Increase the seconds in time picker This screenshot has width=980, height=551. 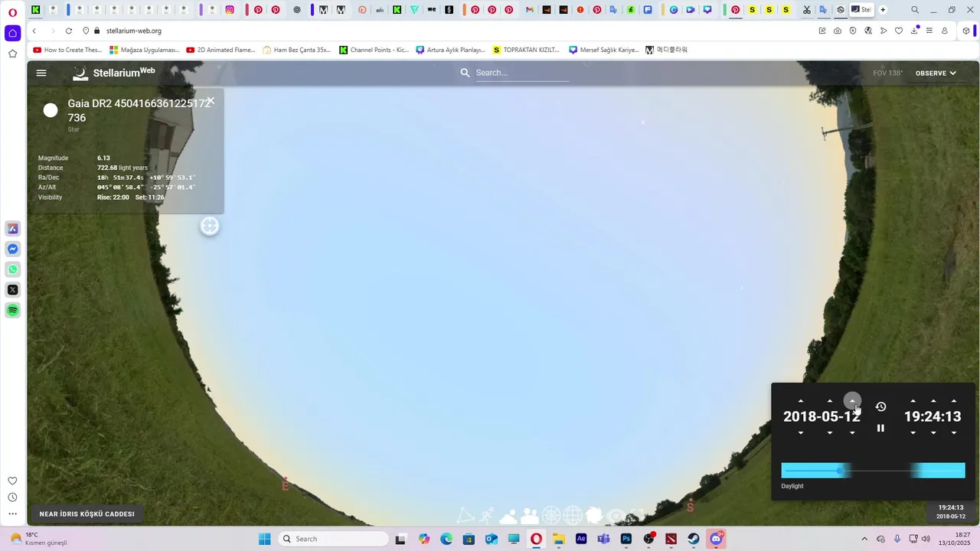pyautogui.click(x=954, y=401)
